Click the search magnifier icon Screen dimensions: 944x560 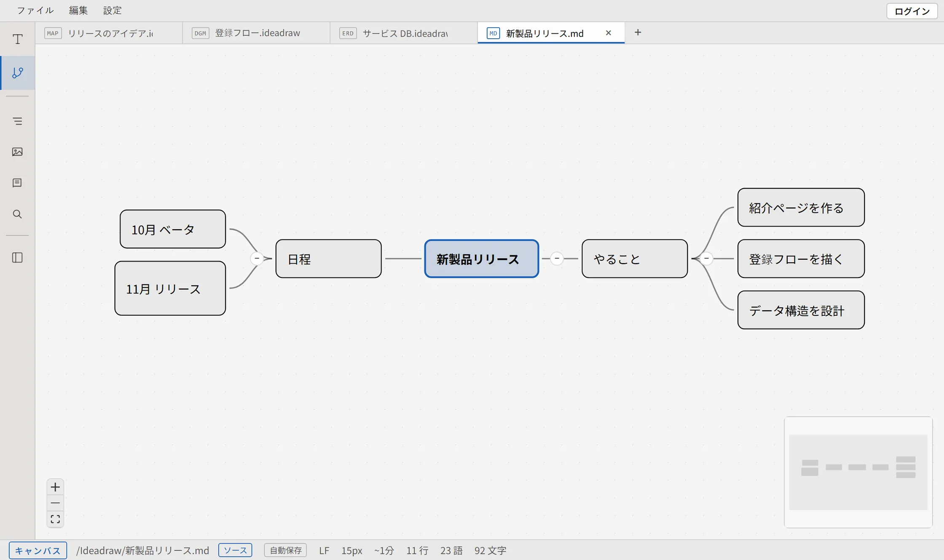point(17,214)
